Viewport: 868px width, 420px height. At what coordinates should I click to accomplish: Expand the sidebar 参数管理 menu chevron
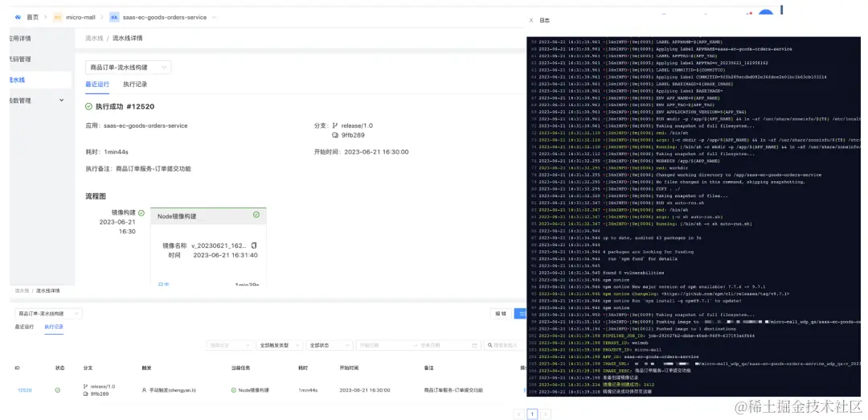coord(61,101)
